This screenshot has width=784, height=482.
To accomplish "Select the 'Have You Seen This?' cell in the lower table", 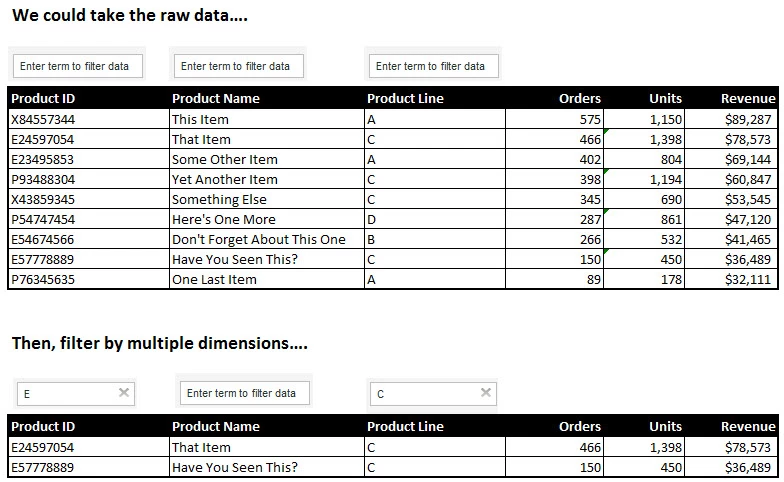I will 267,468.
